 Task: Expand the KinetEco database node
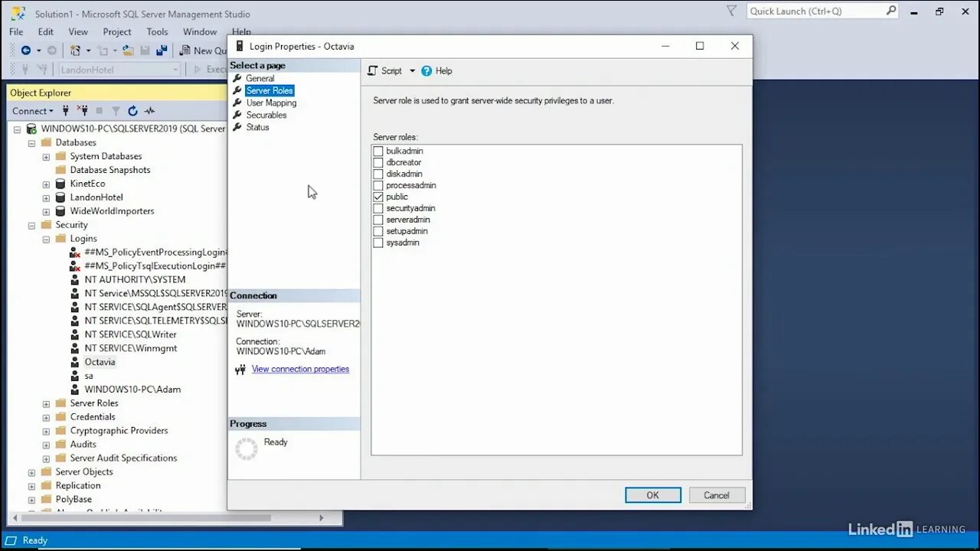click(x=46, y=184)
